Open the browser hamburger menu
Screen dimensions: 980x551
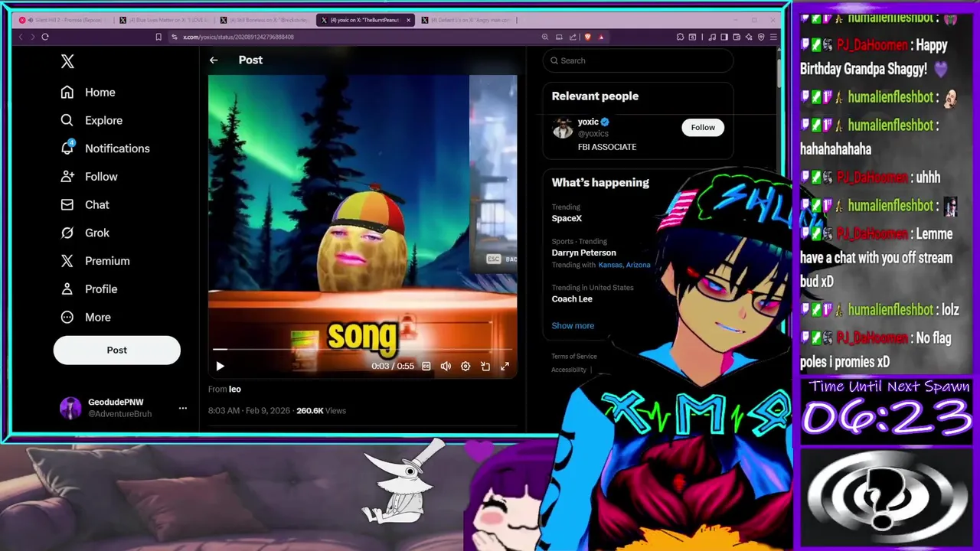[774, 37]
